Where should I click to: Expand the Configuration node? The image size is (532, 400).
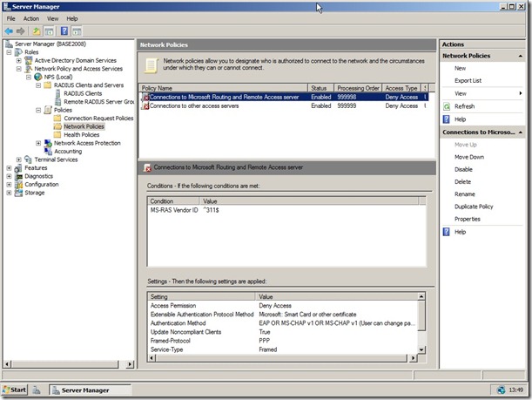9,185
